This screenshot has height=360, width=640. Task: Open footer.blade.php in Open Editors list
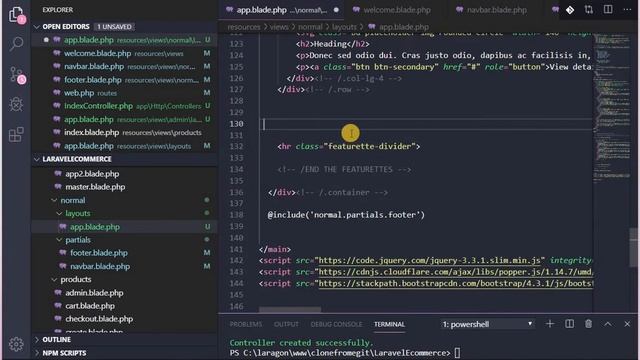[124, 80]
